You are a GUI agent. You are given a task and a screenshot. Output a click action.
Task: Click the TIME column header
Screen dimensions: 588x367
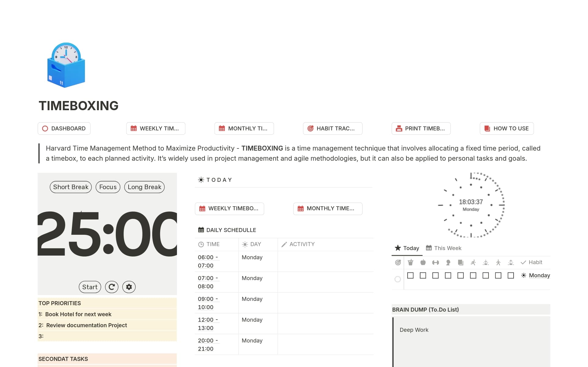(x=217, y=244)
